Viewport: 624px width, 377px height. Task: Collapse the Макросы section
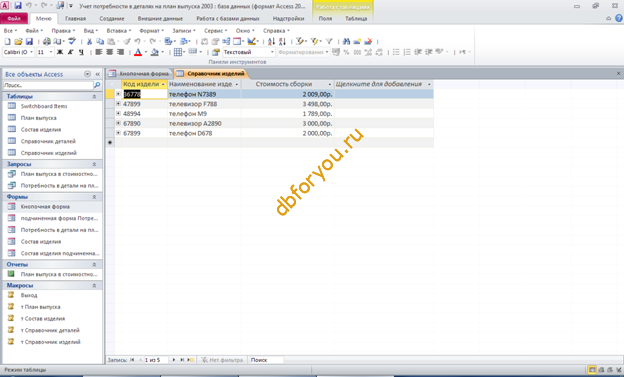(94, 285)
